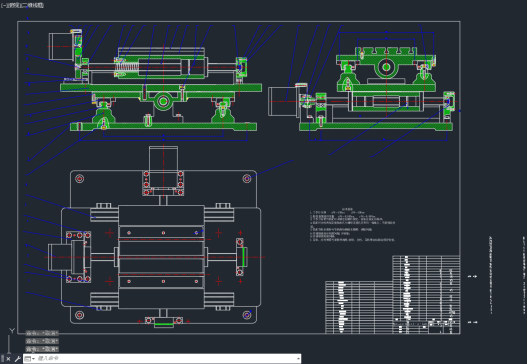The width and height of the screenshot is (527, 364).
Task: Open the recent commands dropdown
Action: [30, 359]
